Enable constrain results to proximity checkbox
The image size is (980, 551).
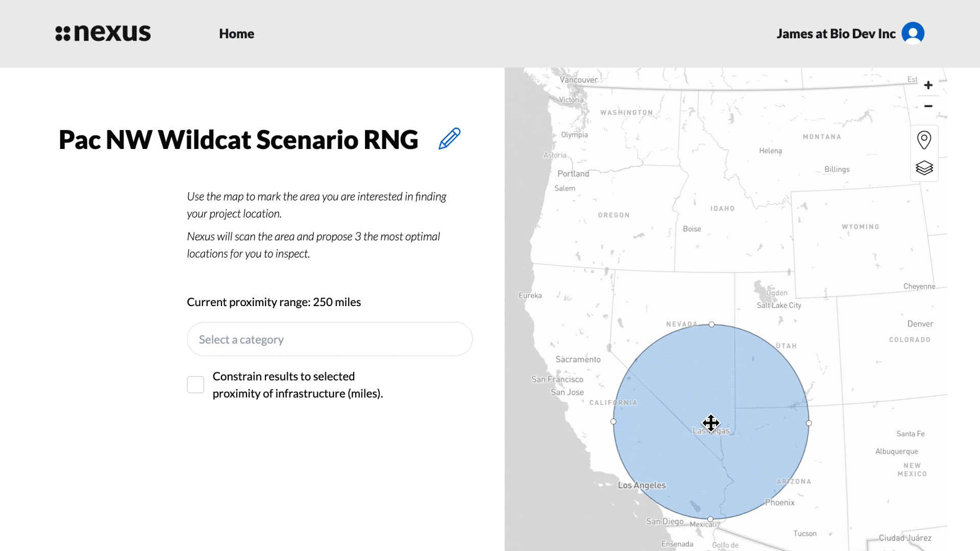pos(195,385)
